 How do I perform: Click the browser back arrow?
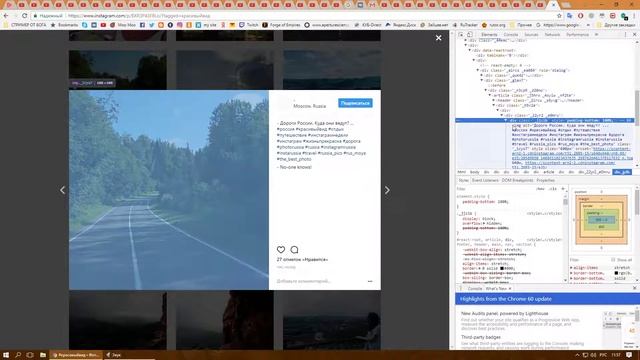pos(6,16)
